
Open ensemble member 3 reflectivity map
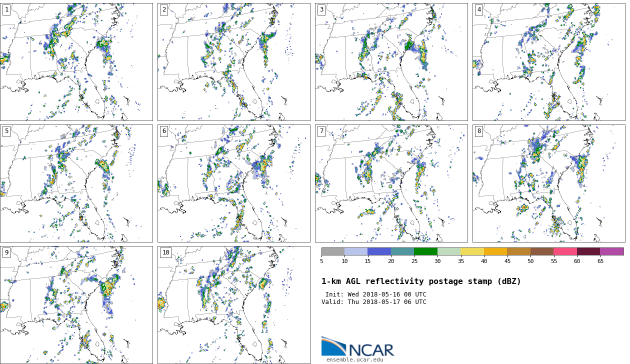[x=391, y=62]
